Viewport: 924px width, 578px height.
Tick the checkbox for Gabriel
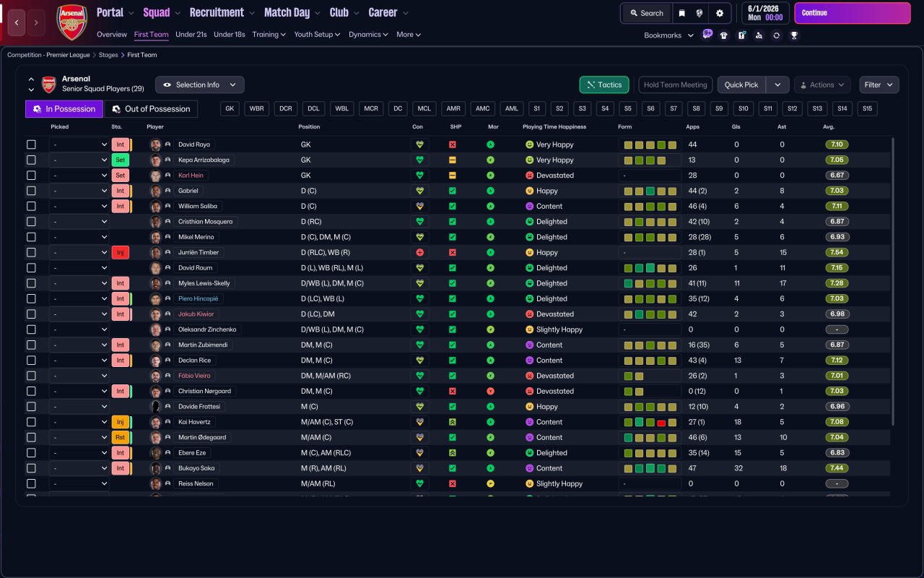click(31, 191)
